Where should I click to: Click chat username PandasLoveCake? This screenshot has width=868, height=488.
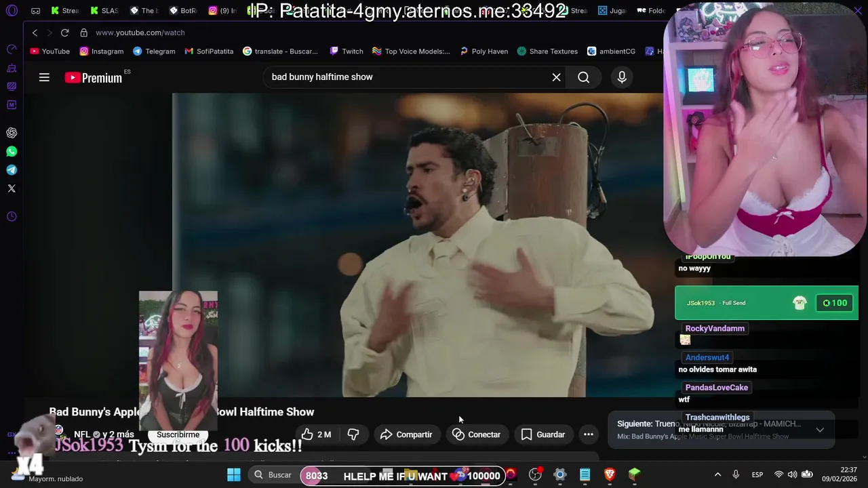pyautogui.click(x=717, y=388)
